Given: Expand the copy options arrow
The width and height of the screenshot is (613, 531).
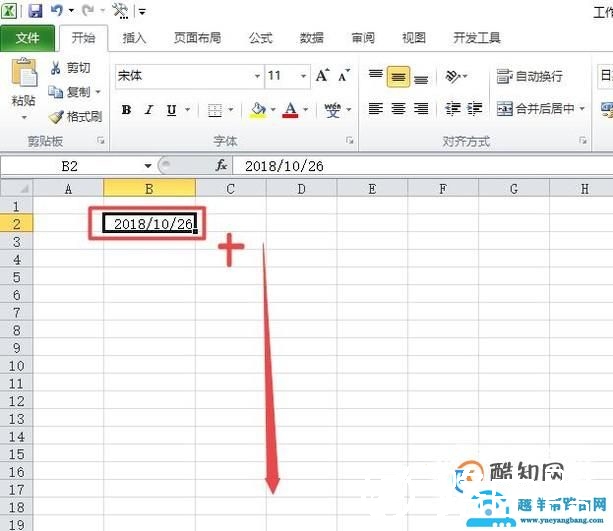Looking at the screenshot, I should coord(98,92).
